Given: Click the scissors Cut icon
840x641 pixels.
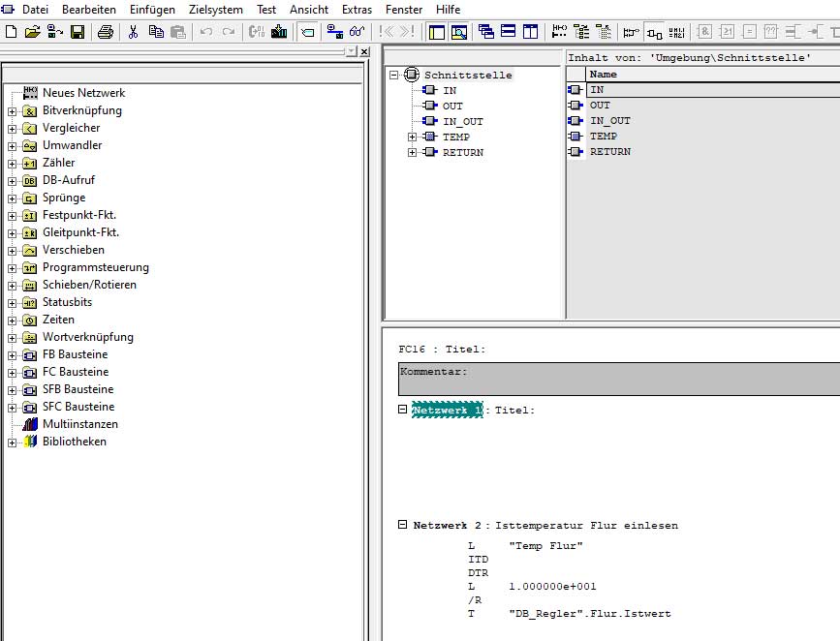Looking at the screenshot, I should 133,32.
